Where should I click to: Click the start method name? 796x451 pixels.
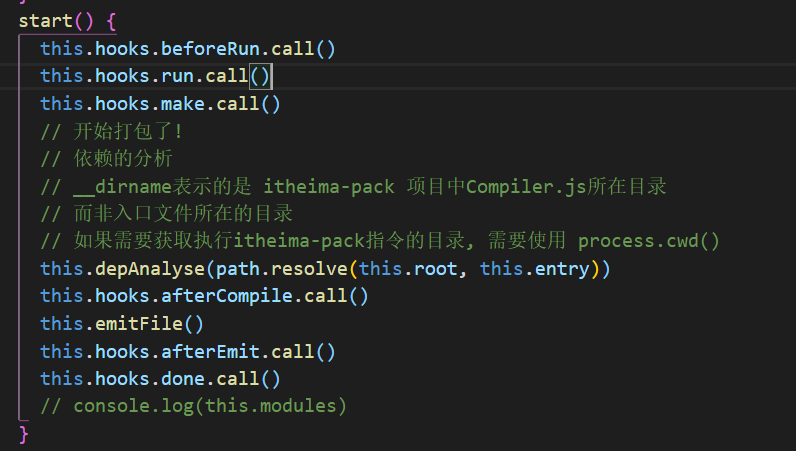46,21
